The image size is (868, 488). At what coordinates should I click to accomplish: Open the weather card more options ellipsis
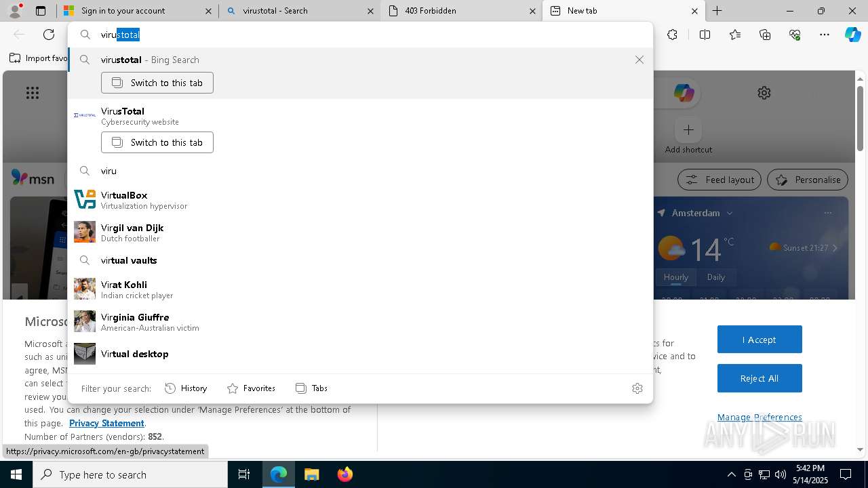pyautogui.click(x=827, y=213)
